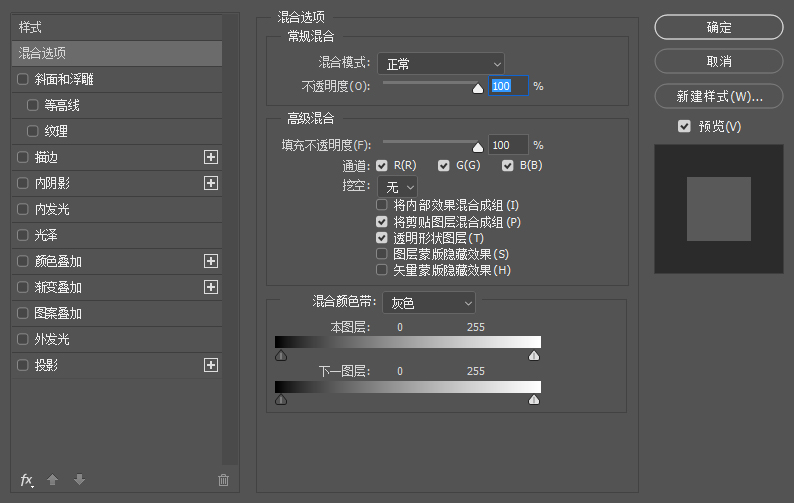
Task: Open the 混合颜色带 dropdown showing 灰色
Action: [x=429, y=303]
